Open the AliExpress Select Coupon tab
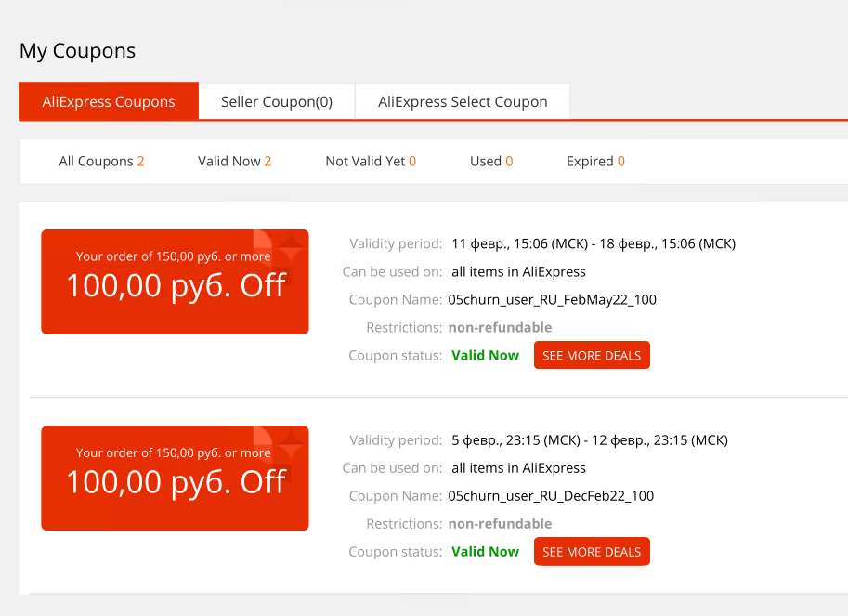 [x=463, y=101]
